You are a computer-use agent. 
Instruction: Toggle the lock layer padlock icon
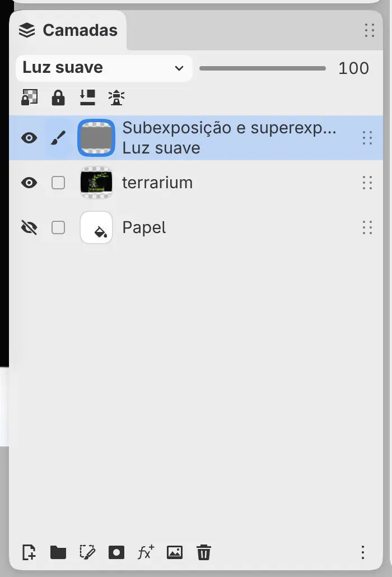[x=58, y=97]
